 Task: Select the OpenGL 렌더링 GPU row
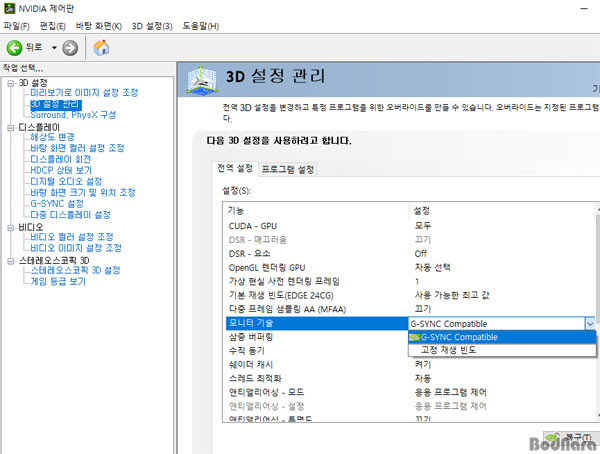(x=409, y=268)
